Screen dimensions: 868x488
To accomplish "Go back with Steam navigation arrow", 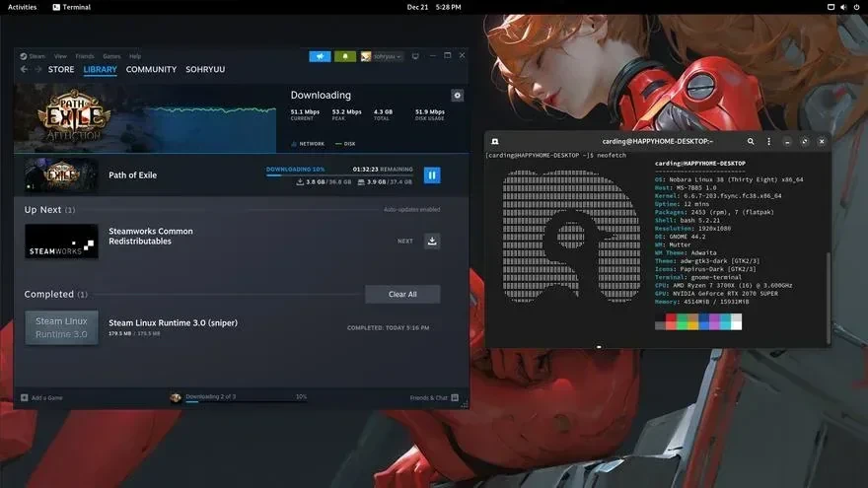I will pyautogui.click(x=24, y=69).
